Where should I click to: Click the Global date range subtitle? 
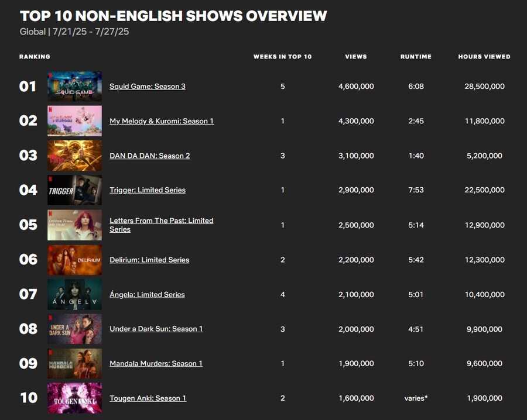tap(74, 32)
